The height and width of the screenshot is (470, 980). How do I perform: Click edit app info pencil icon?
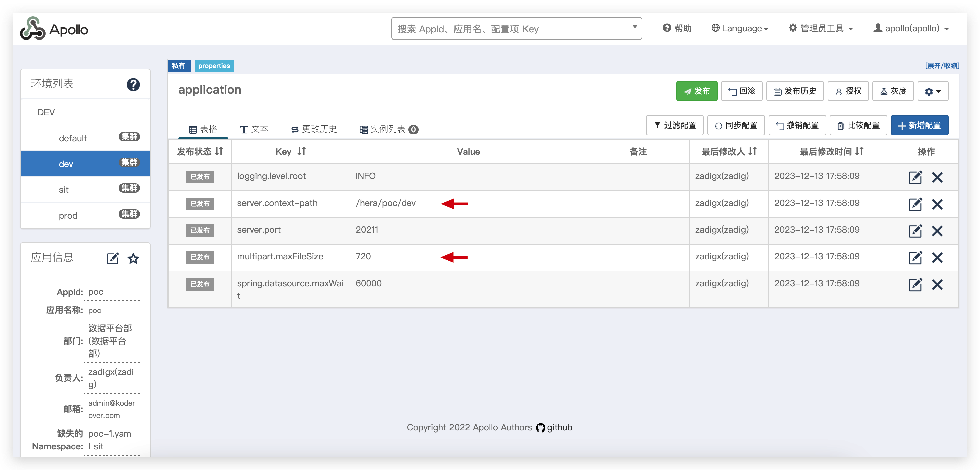[x=112, y=258]
